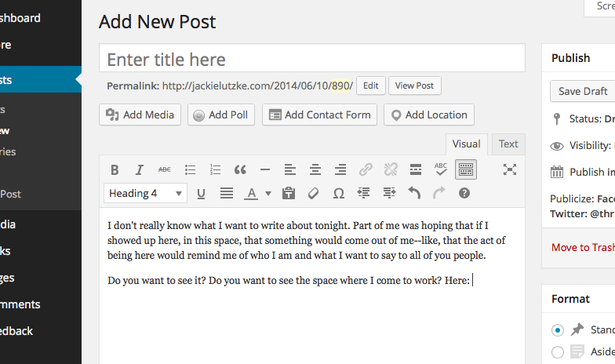Expand the text color dropdown arrow
Screen dimensions: 615x364
[x=268, y=193]
